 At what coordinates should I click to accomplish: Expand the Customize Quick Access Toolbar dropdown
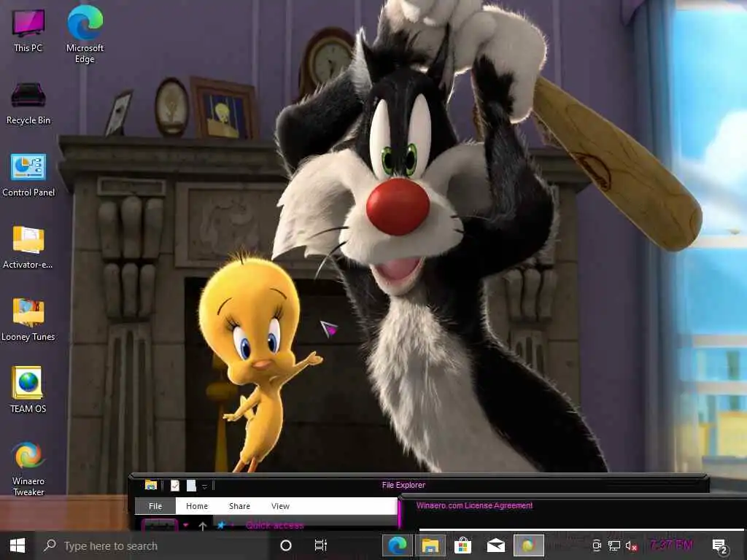(x=204, y=486)
